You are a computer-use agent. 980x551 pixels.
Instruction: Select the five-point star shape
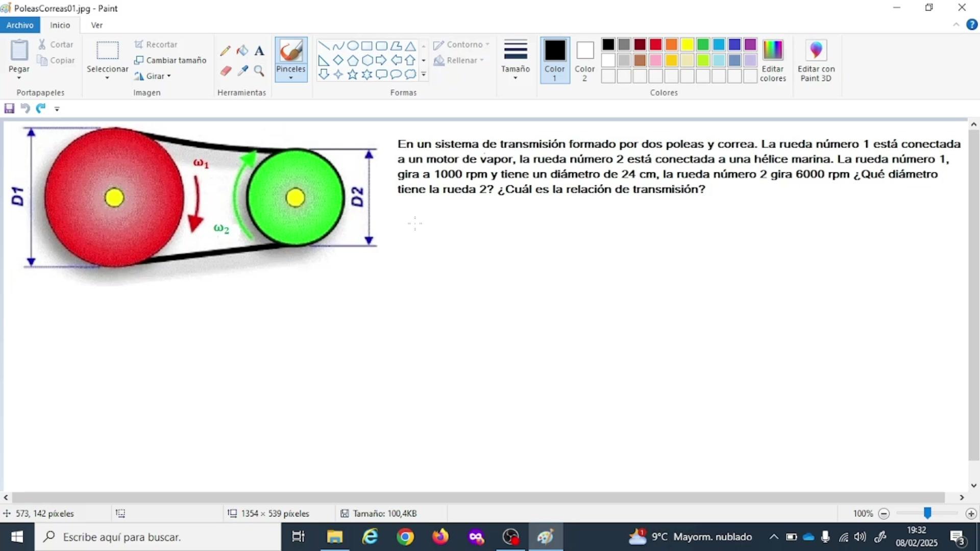pos(352,74)
